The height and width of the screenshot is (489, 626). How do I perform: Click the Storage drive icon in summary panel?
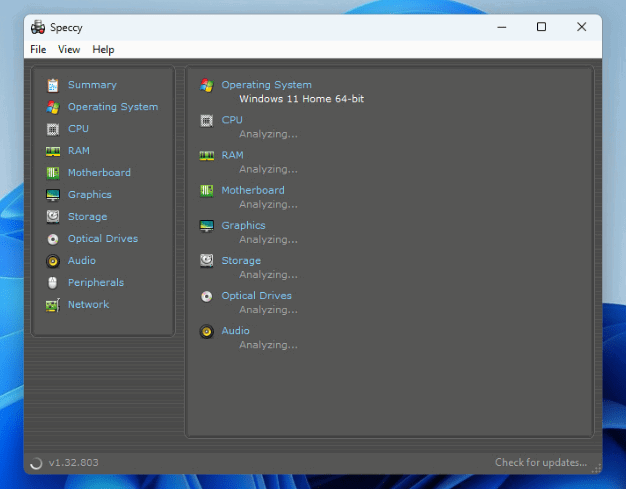tap(207, 261)
